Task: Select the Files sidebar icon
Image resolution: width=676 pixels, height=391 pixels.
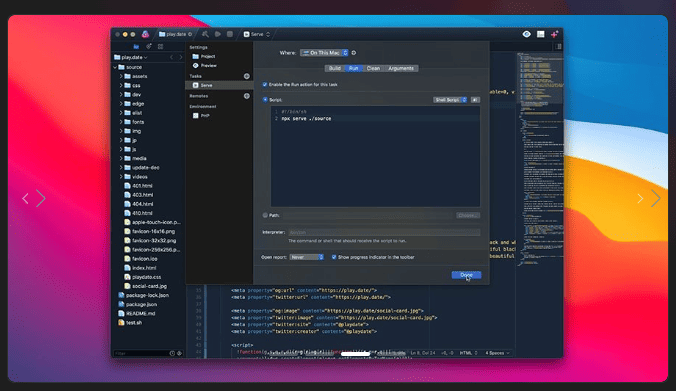Action: 136,46
